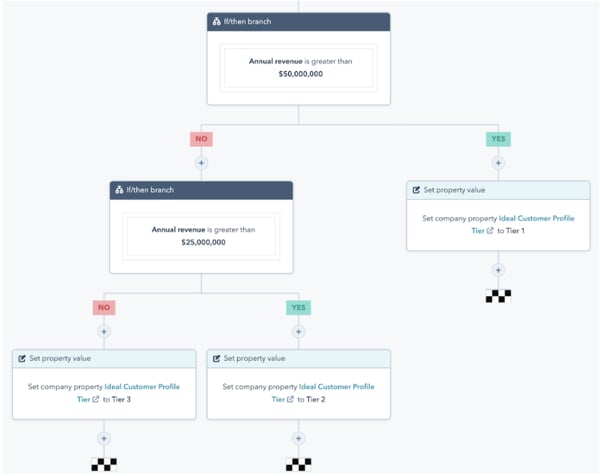
Task: Select the Annual revenue greater than $50,000,000 condition
Action: tap(298, 67)
